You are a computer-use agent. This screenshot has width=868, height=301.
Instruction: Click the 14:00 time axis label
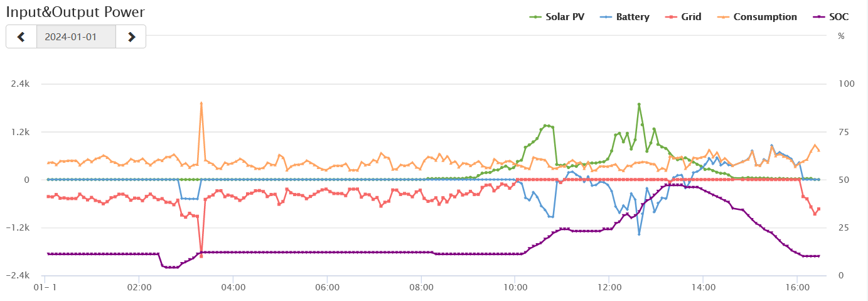[702, 287]
